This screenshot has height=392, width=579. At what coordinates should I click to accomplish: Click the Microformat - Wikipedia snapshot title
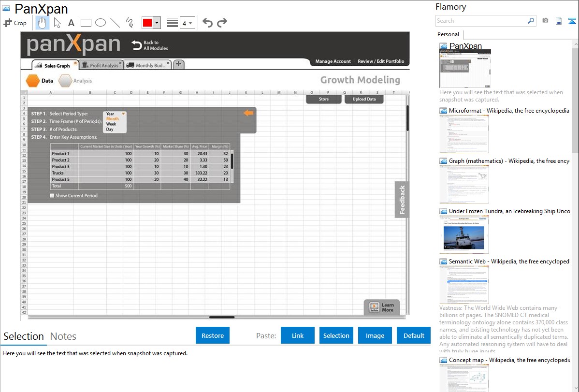pyautogui.click(x=509, y=111)
